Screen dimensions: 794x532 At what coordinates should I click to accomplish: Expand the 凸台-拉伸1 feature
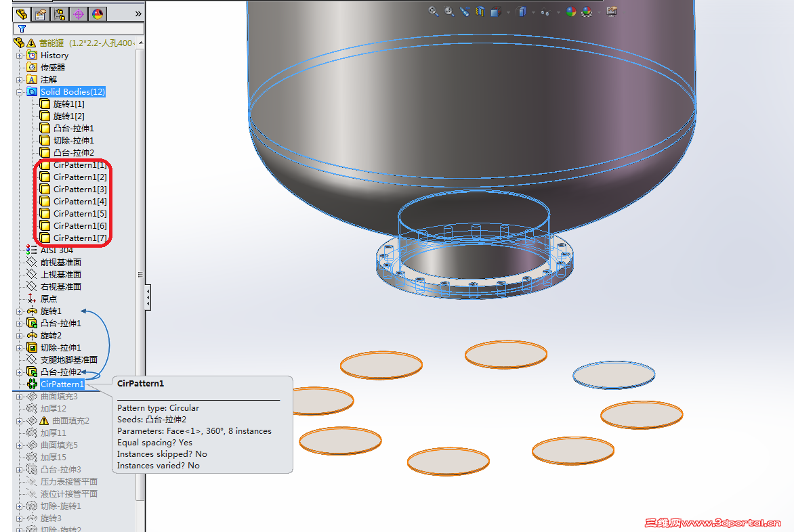19,324
